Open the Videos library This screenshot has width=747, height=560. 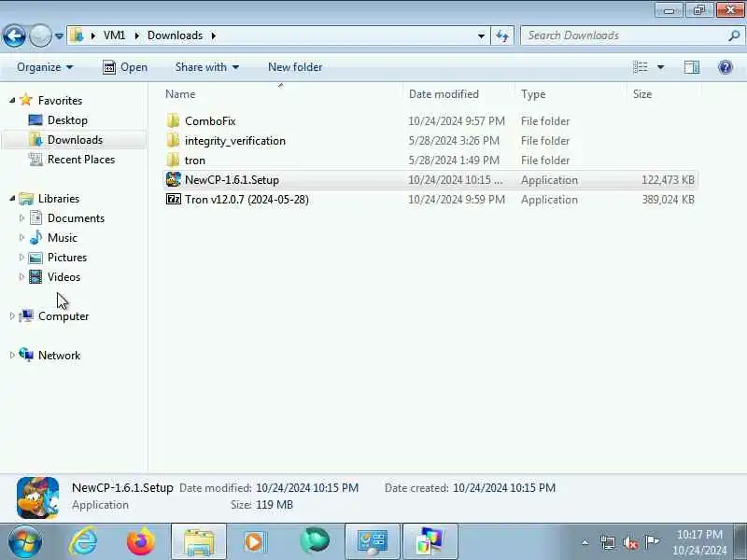pos(63,276)
